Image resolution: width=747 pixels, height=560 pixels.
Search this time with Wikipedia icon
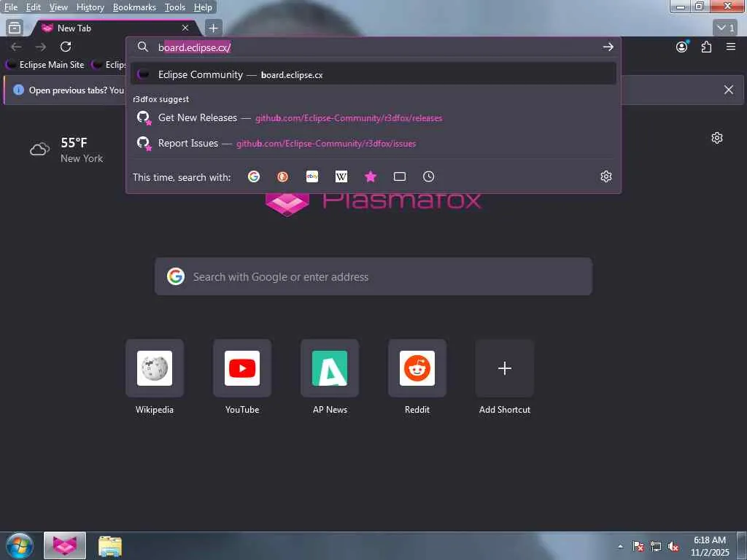(341, 176)
